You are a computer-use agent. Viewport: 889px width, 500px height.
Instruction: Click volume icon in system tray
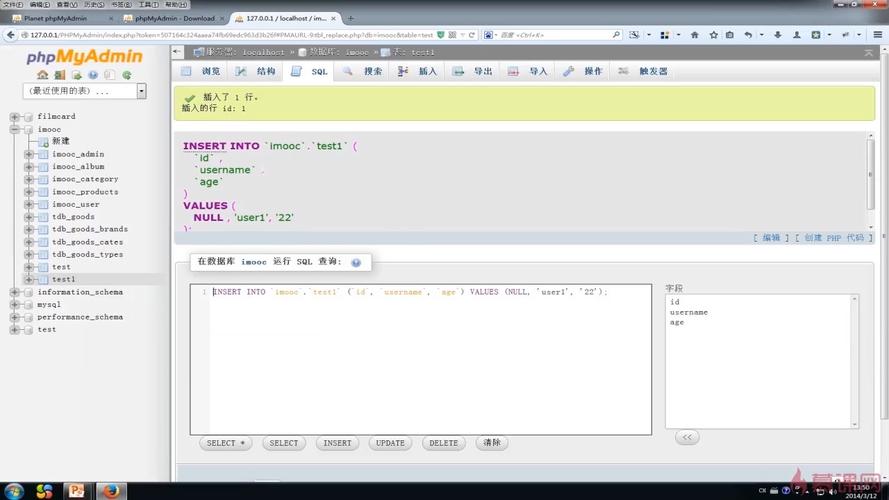pos(832,491)
